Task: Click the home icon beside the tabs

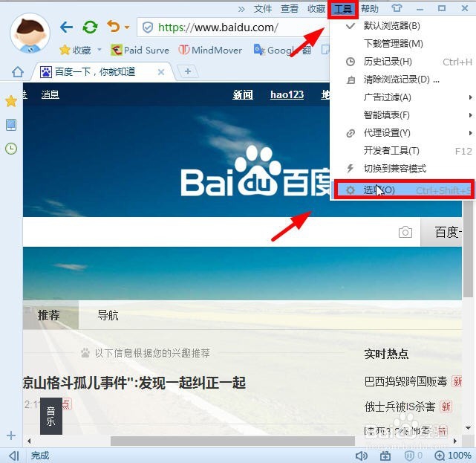Action: point(18,72)
